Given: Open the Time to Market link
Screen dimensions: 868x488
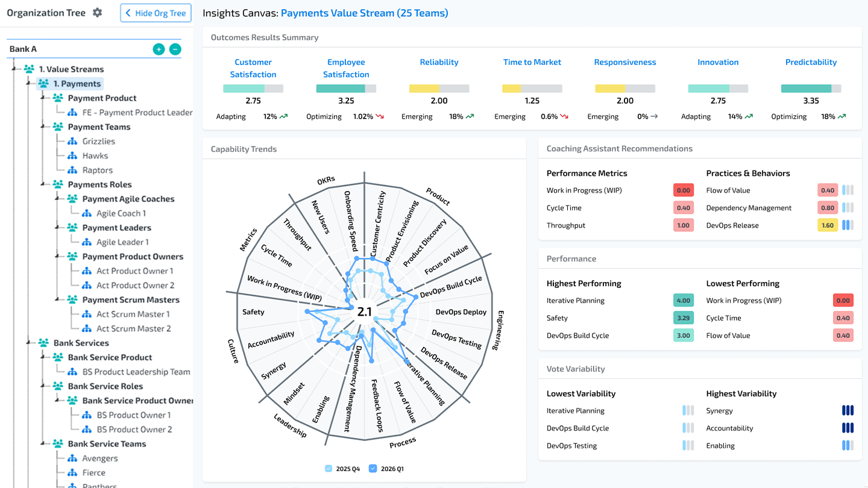Looking at the screenshot, I should pos(532,62).
